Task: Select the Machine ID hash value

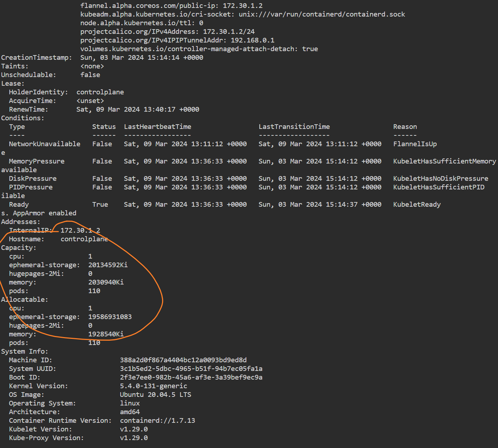Action: coord(183,360)
